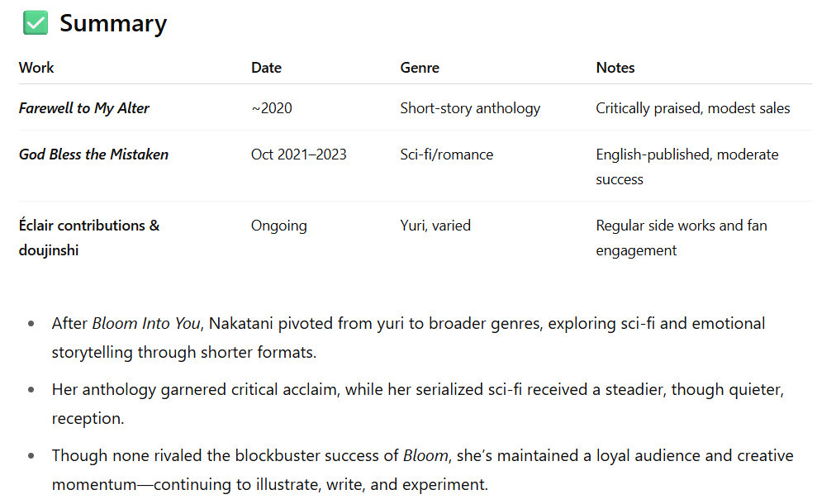Click the green checkmark emoji icon
Image resolution: width=817 pixels, height=504 pixels.
coord(36,23)
